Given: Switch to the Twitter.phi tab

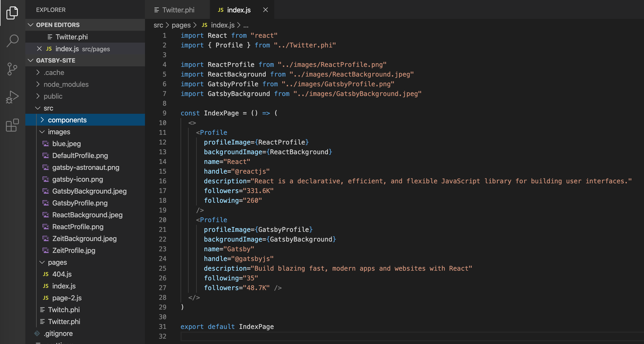Looking at the screenshot, I should click(x=178, y=10).
